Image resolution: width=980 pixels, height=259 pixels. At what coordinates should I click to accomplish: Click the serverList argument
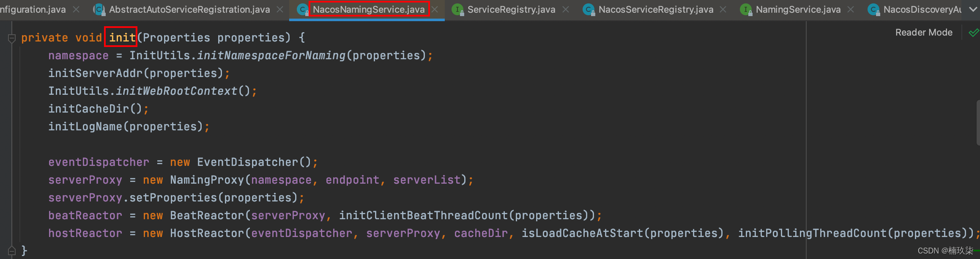pos(427,180)
